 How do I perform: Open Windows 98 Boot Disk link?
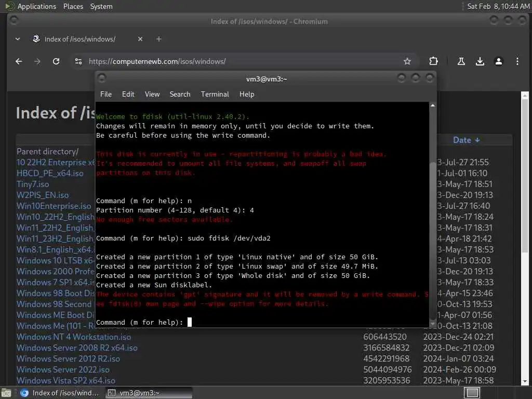55,293
